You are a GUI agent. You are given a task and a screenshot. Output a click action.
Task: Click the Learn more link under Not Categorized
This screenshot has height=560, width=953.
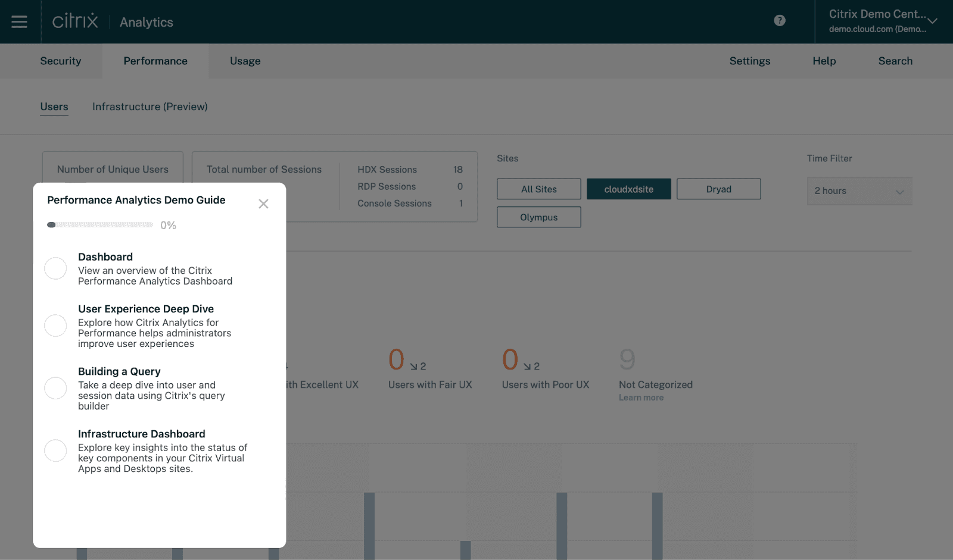[x=641, y=398]
